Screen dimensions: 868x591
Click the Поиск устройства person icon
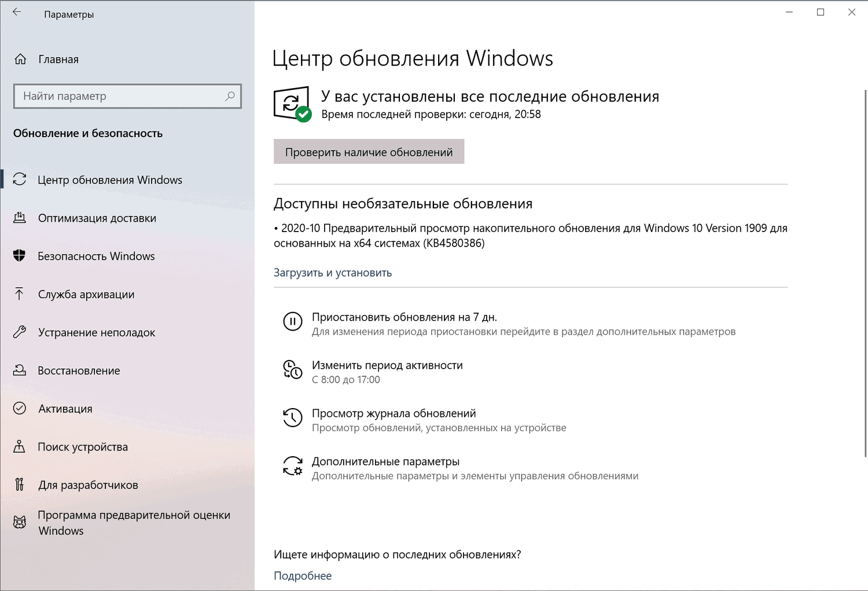click(x=20, y=446)
